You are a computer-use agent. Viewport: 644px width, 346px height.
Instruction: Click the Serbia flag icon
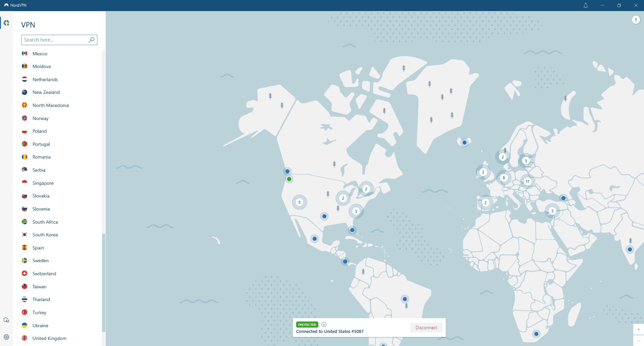pyautogui.click(x=24, y=170)
